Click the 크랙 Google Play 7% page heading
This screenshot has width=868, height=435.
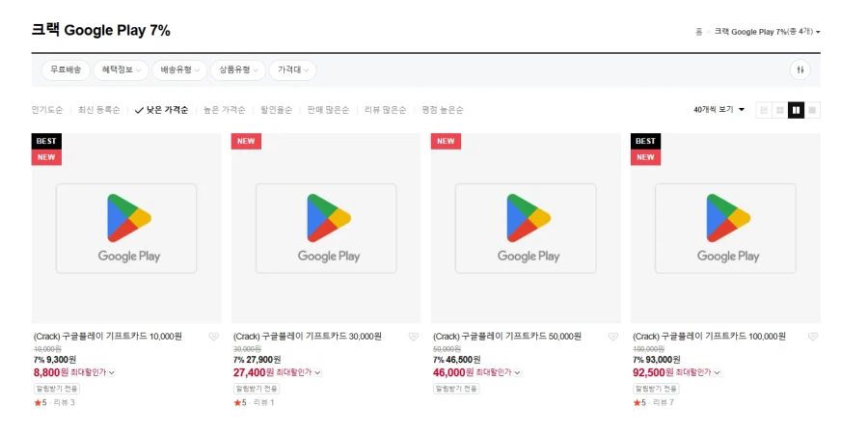(100, 30)
